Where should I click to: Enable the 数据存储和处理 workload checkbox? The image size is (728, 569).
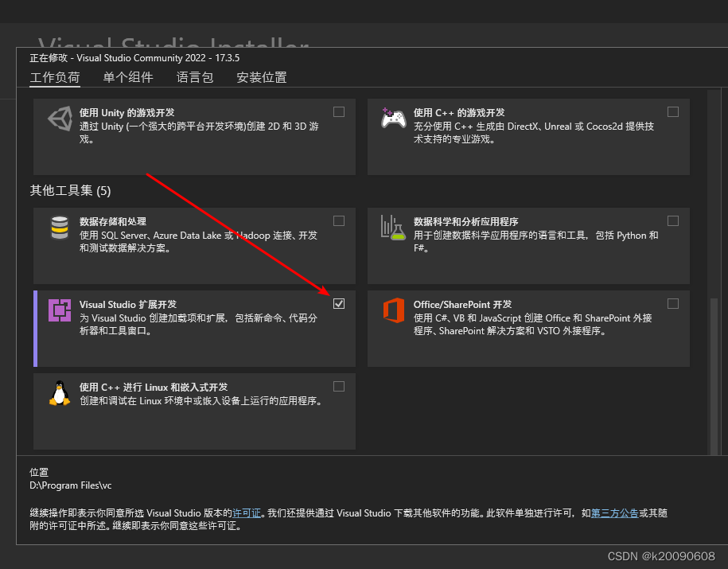click(x=339, y=220)
